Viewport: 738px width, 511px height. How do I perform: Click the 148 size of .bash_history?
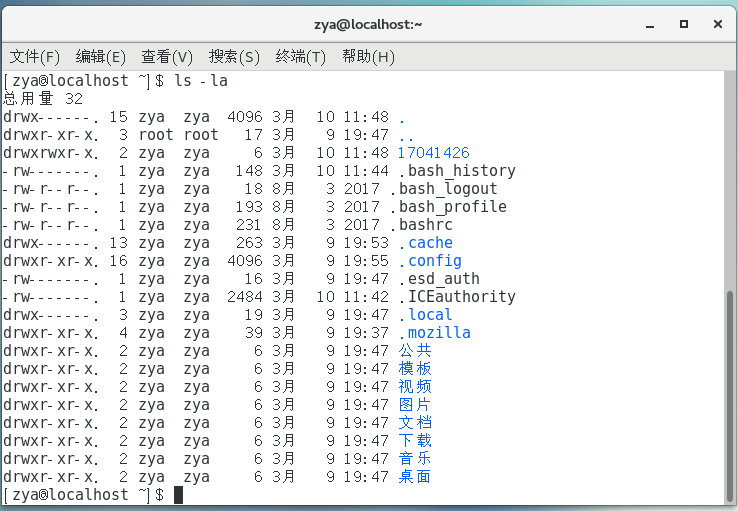[249, 171]
